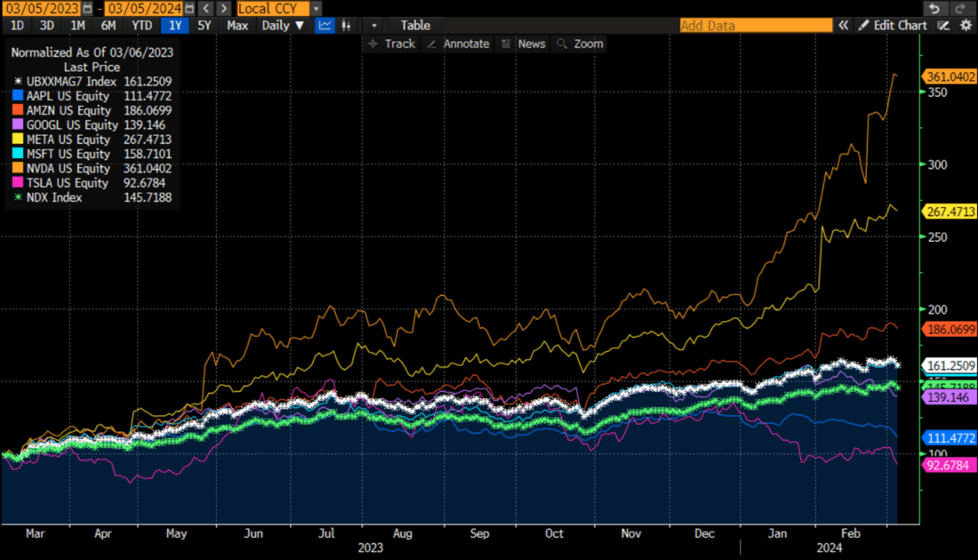Toggle NDX Index line visibility

(x=17, y=197)
